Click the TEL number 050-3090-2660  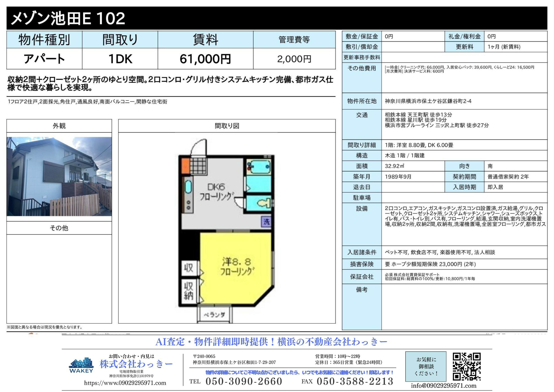[x=244, y=381]
